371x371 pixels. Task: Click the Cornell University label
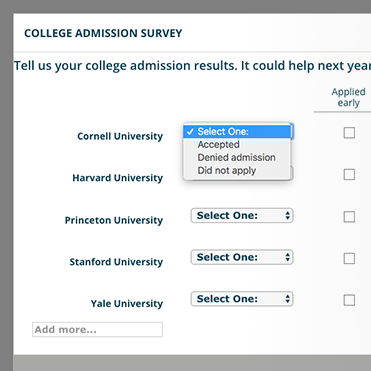coord(120,136)
